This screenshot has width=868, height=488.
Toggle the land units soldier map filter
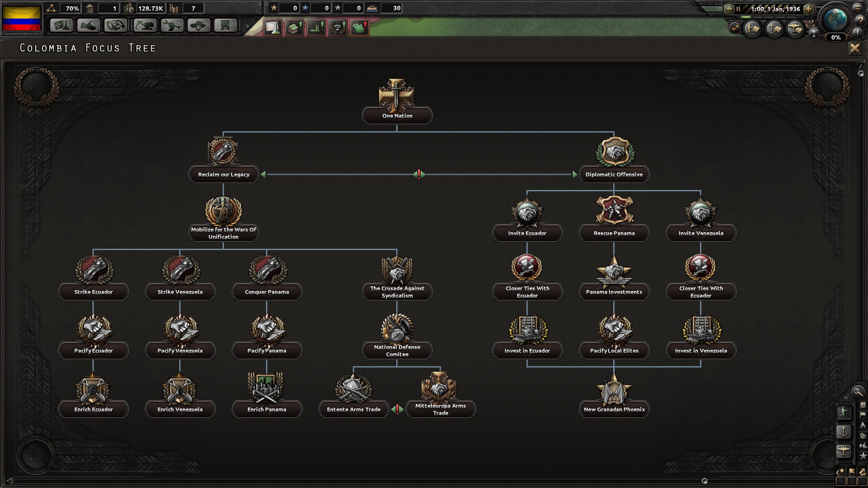(x=844, y=412)
